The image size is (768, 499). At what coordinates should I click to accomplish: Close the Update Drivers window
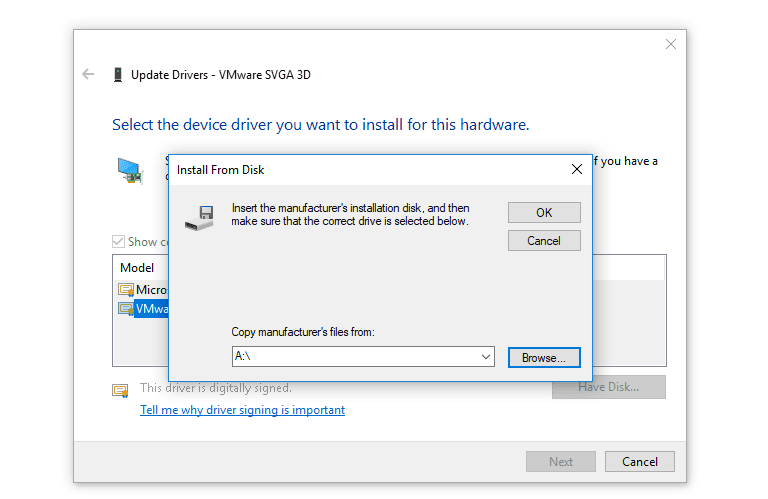point(671,44)
